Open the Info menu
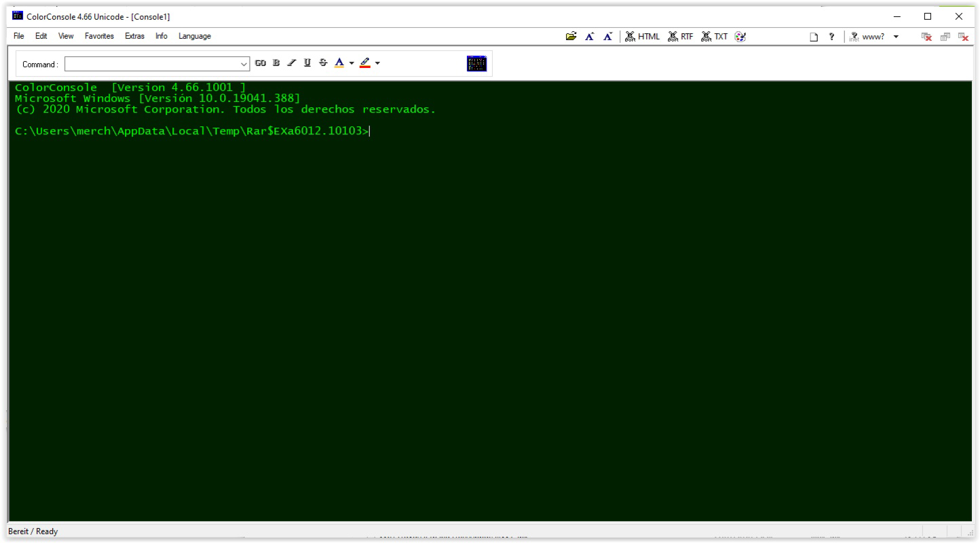The height and width of the screenshot is (543, 980). point(162,36)
